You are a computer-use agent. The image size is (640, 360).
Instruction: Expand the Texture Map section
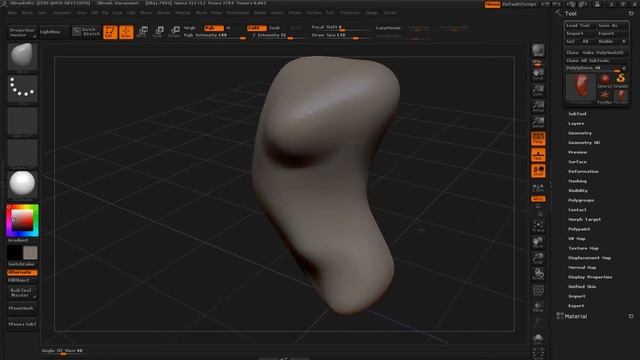pos(583,248)
